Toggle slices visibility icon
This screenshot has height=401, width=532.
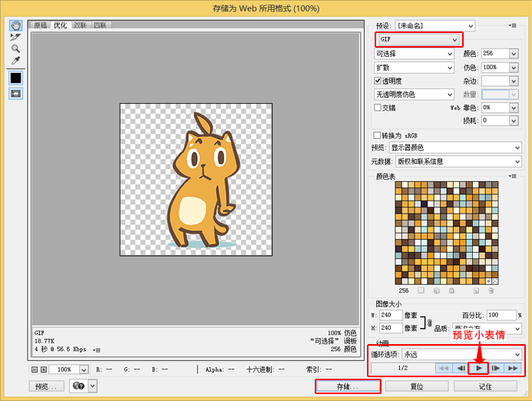[15, 94]
